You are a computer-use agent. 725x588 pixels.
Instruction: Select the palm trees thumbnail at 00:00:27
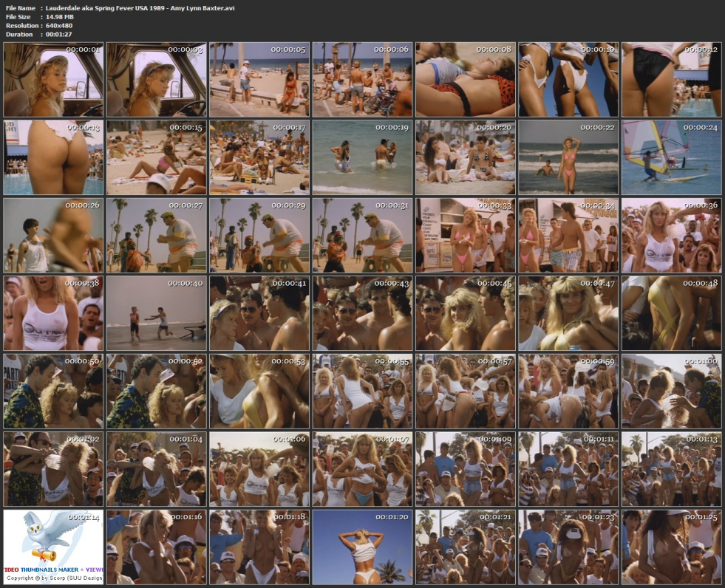(x=156, y=235)
